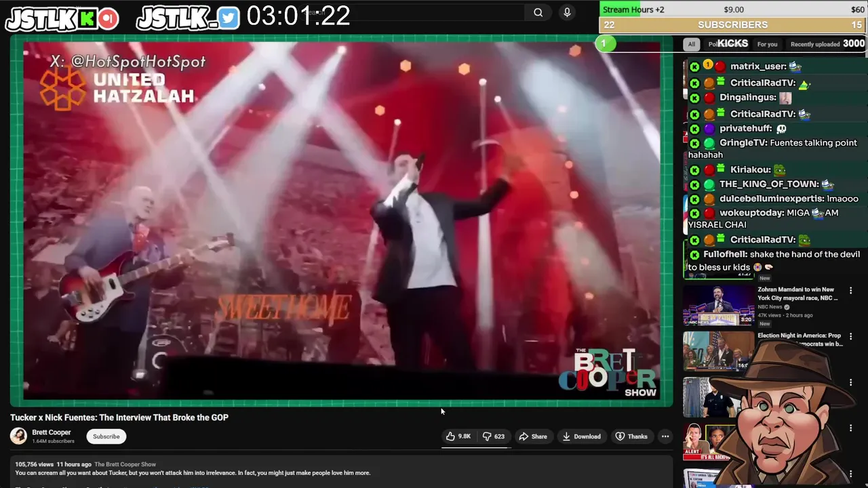The height and width of the screenshot is (488, 868).
Task: Open 'The Brett Cooper Show' description link
Action: (125, 464)
